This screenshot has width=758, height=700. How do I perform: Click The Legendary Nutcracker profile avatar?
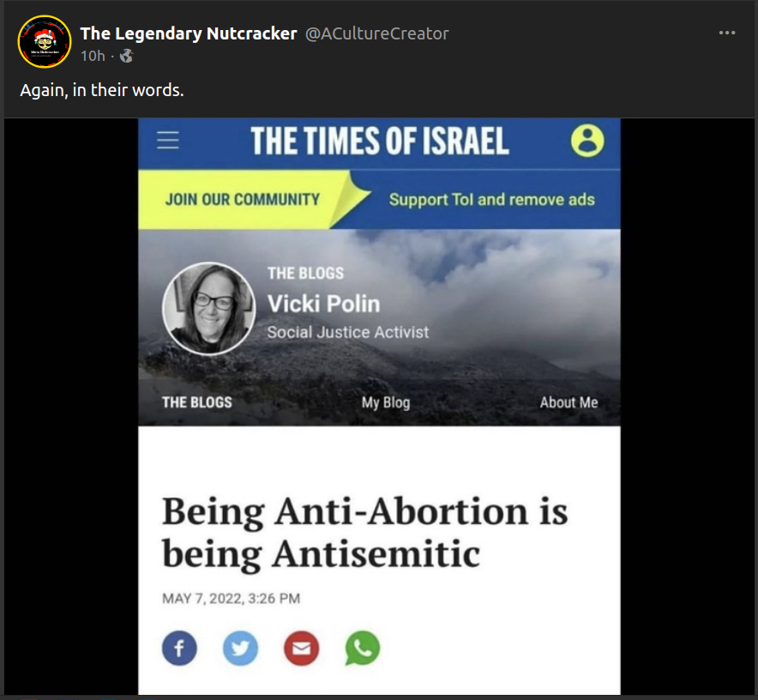pos(45,41)
